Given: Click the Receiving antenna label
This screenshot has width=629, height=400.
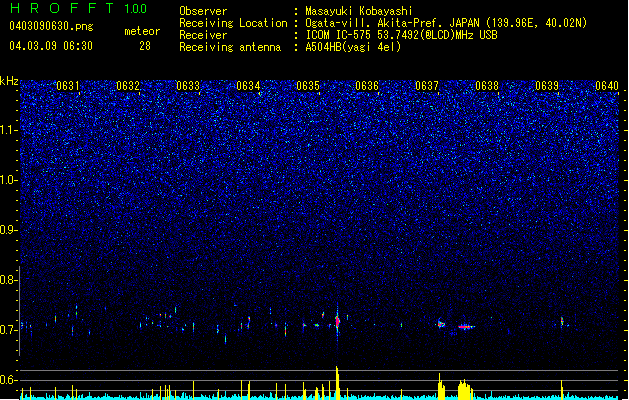Looking at the screenshot, I should [230, 47].
